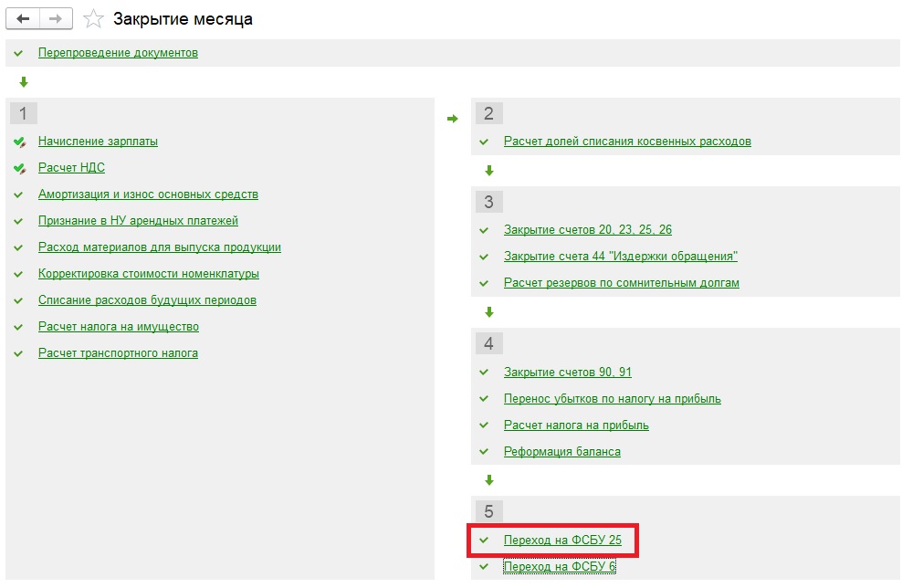Open Перепроведение документов link

coord(118,53)
